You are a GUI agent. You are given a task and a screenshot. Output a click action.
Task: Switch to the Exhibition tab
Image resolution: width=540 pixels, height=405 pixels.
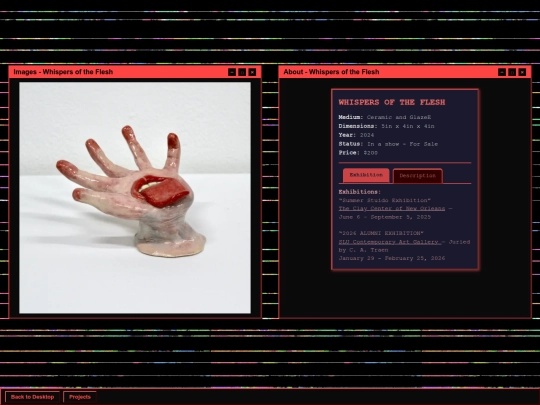click(366, 175)
